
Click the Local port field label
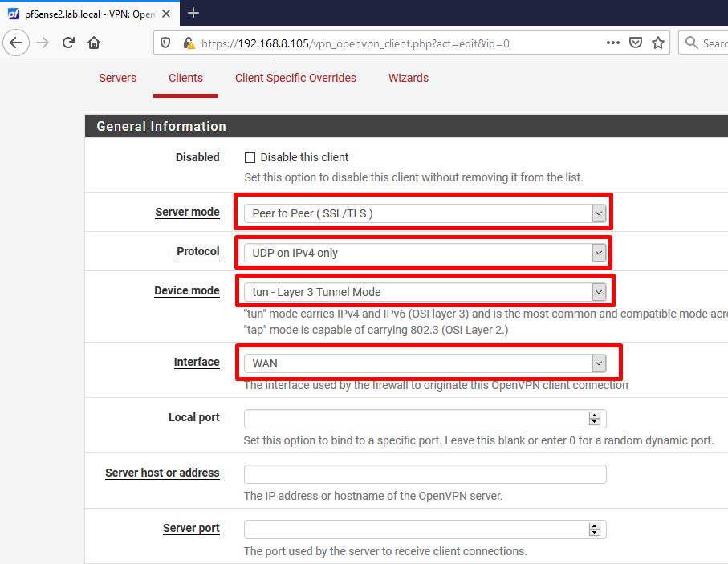[x=193, y=417]
